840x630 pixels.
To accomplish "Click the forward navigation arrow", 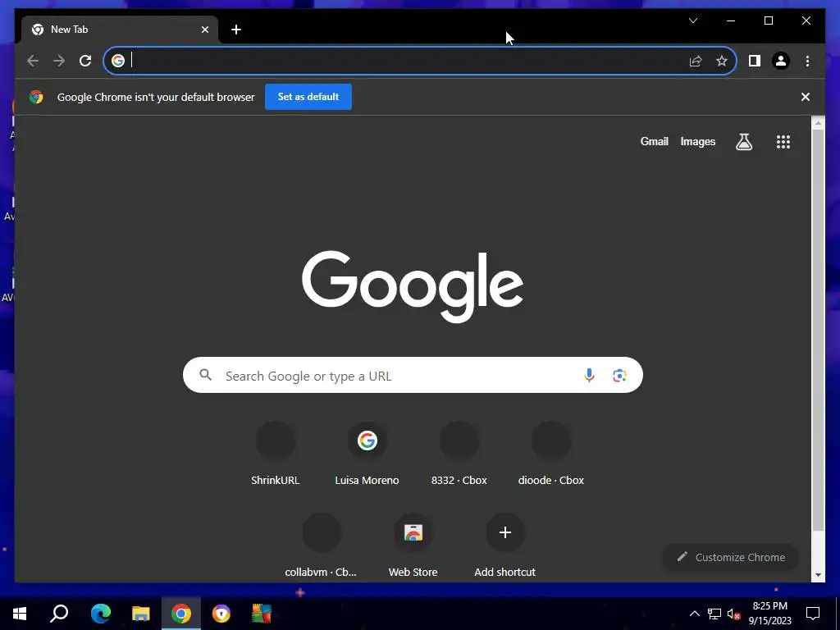I will tap(59, 61).
